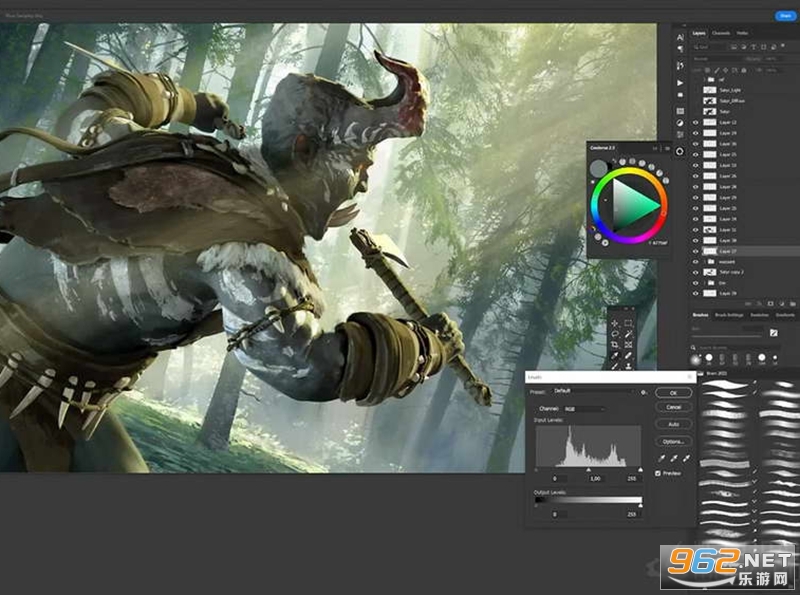This screenshot has height=595, width=800.
Task: Click the Options... button in Levels
Action: [x=673, y=441]
